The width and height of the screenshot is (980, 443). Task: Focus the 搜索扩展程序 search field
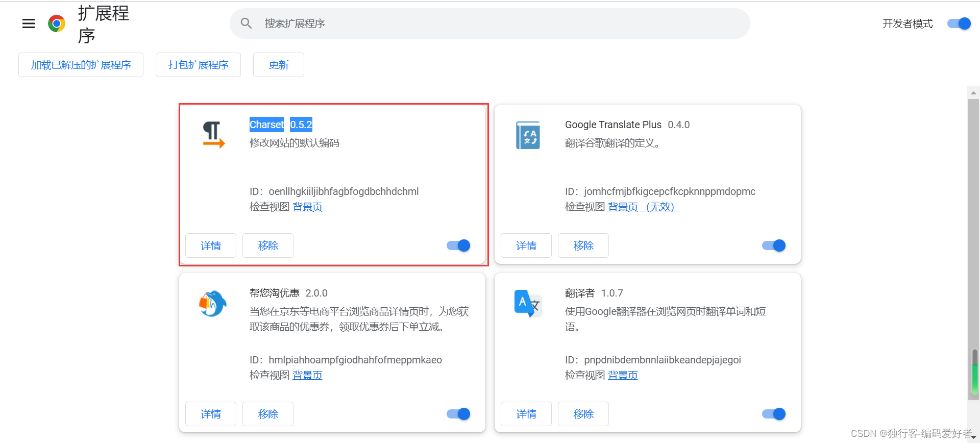click(490, 23)
